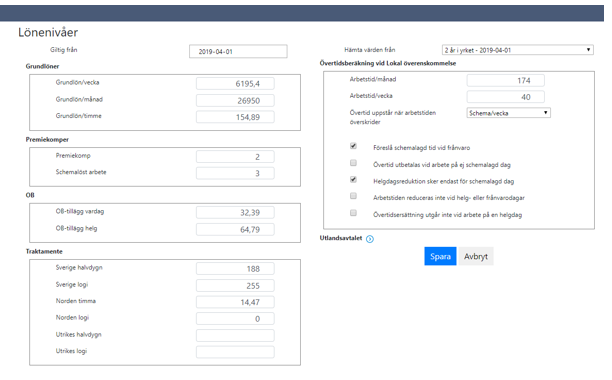
Task: Select the Arbetstid/månad input field
Action: [506, 80]
